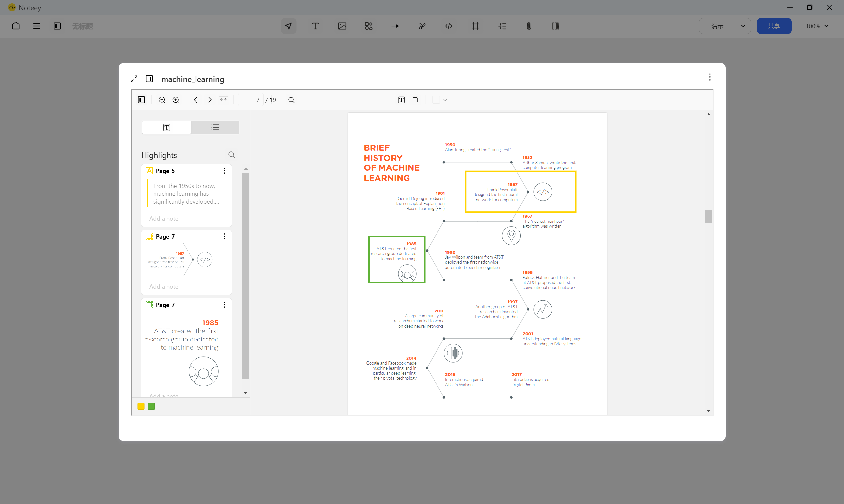Click PDF scrollbar up arrow

pos(708,114)
